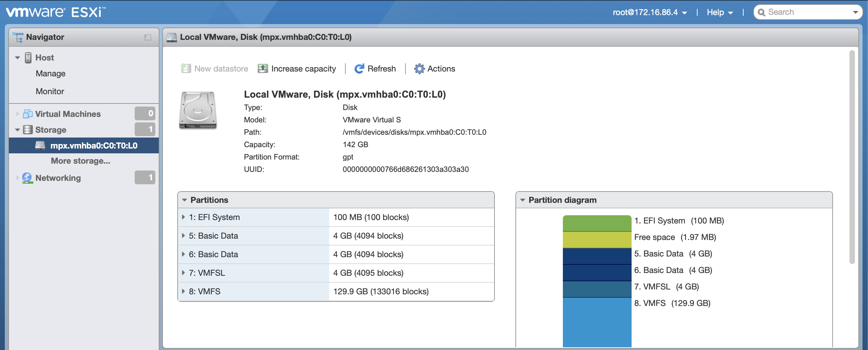868x350 pixels.
Task: Open the root@172.16.86.4 user menu
Action: pos(650,12)
